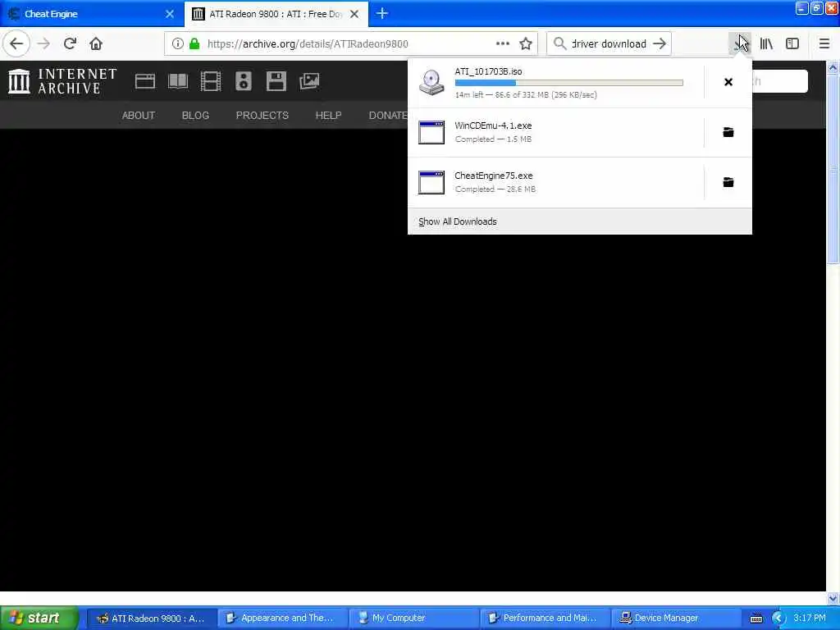Open the ABOUT menu link
Screen dimensions: 840x630
[x=139, y=115]
